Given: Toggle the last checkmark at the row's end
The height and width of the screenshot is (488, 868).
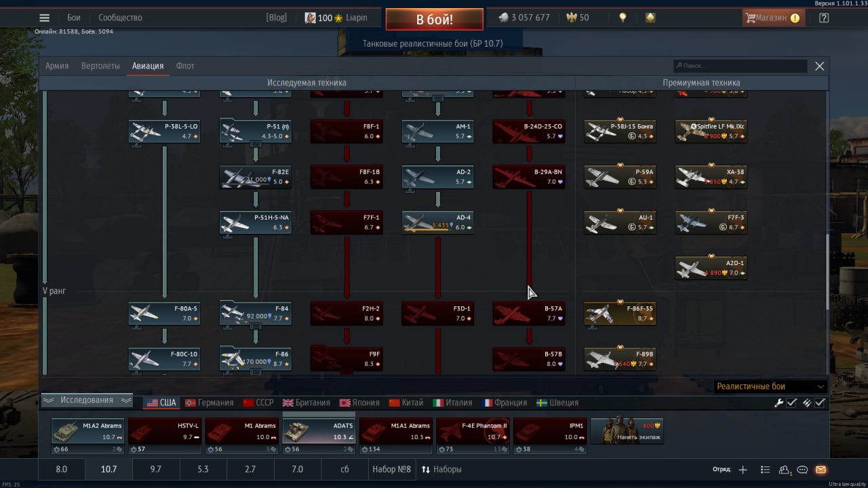Looking at the screenshot, I should click(x=821, y=403).
